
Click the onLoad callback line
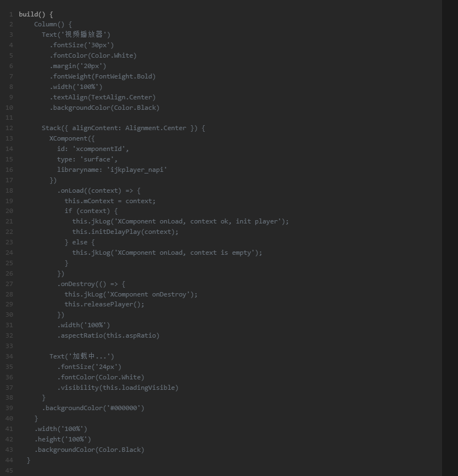coord(99,191)
